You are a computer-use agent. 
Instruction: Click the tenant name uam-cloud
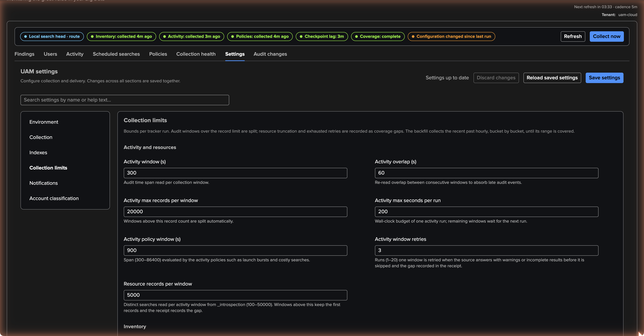tap(627, 15)
